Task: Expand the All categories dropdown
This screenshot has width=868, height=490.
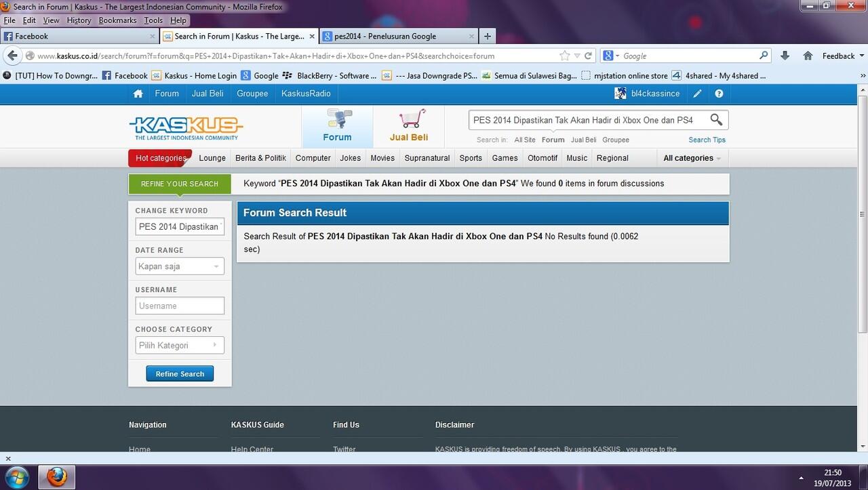Action: [692, 158]
